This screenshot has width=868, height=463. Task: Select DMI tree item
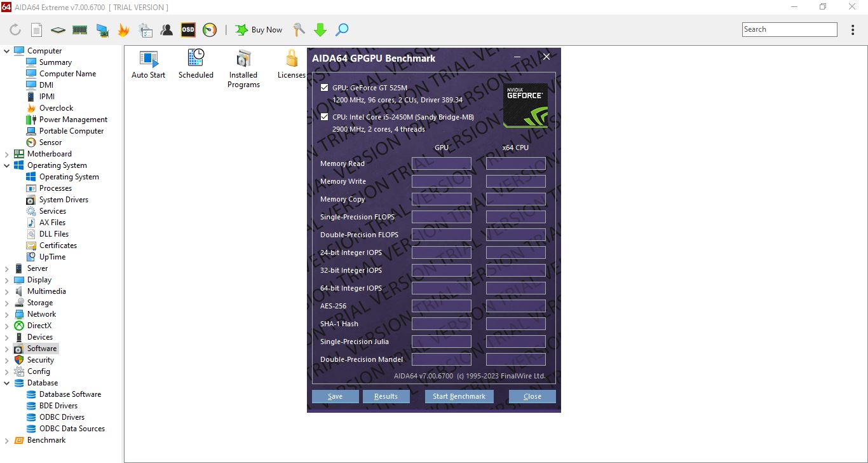(x=46, y=85)
